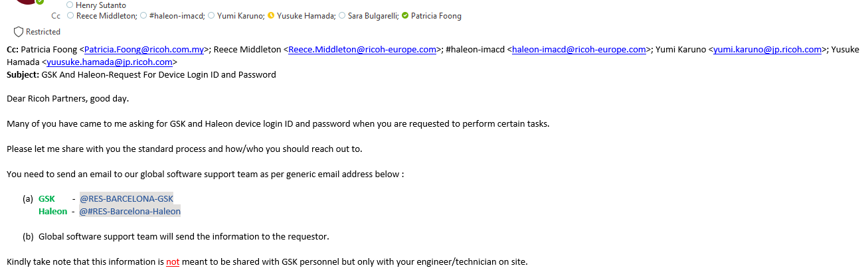
Task: Click the Restricted shield icon
Action: click(x=19, y=32)
